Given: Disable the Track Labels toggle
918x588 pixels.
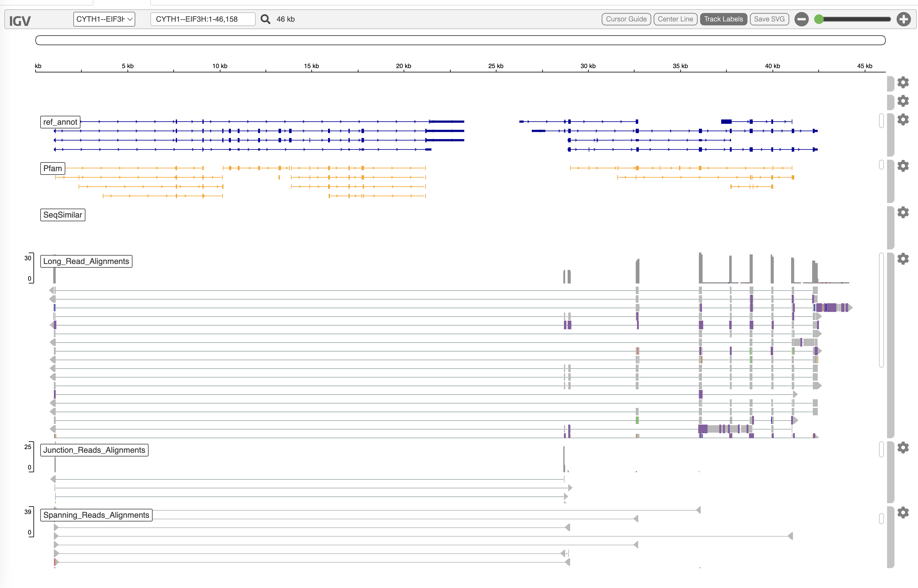Looking at the screenshot, I should (x=723, y=19).
